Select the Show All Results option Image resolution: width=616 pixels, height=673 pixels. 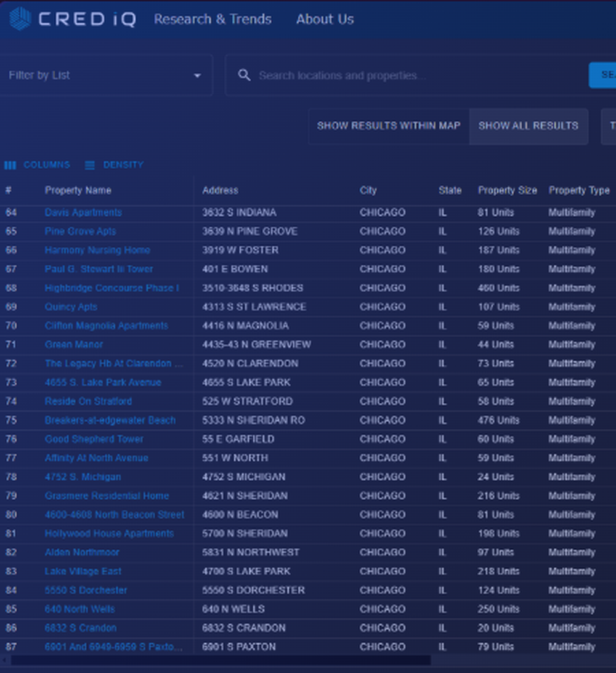528,126
